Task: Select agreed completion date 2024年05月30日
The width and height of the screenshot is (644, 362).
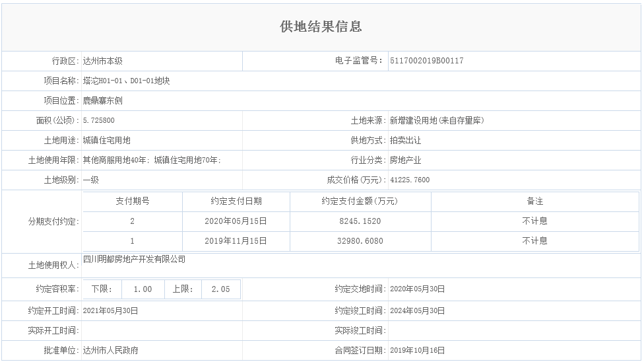Action: pyautogui.click(x=417, y=310)
